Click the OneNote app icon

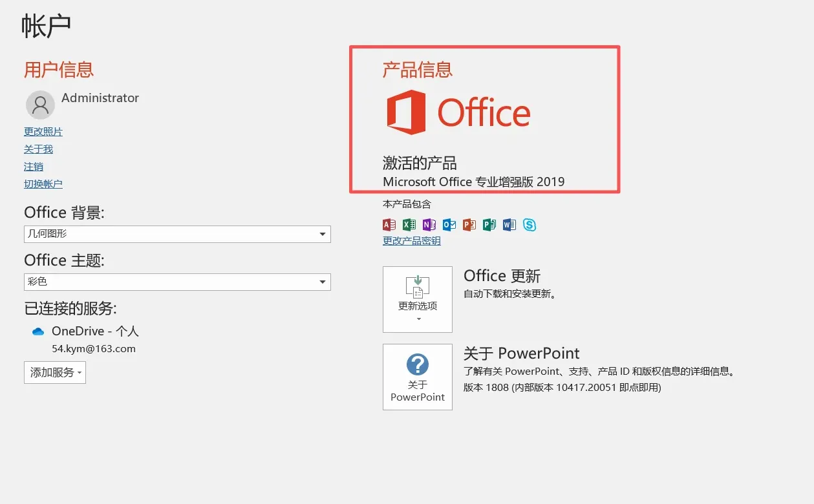[429, 225]
